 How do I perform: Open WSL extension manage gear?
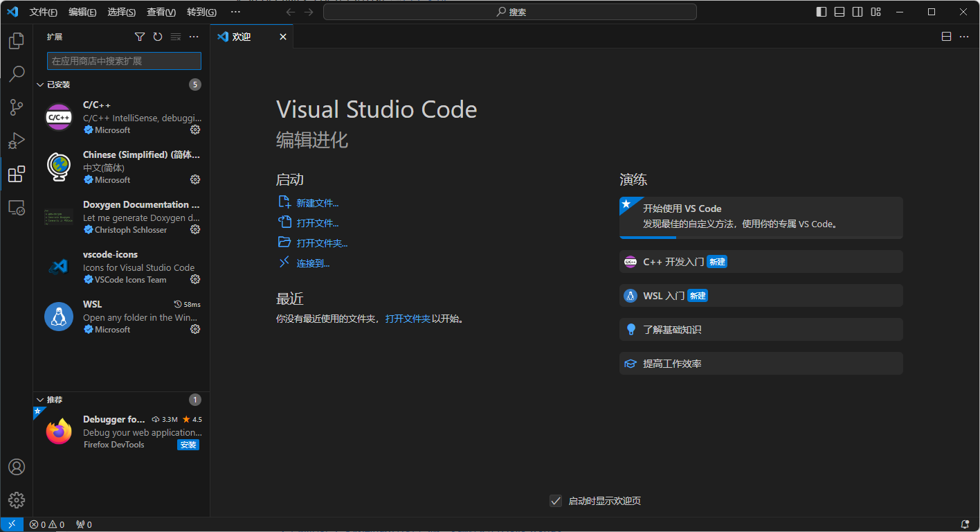tap(195, 329)
